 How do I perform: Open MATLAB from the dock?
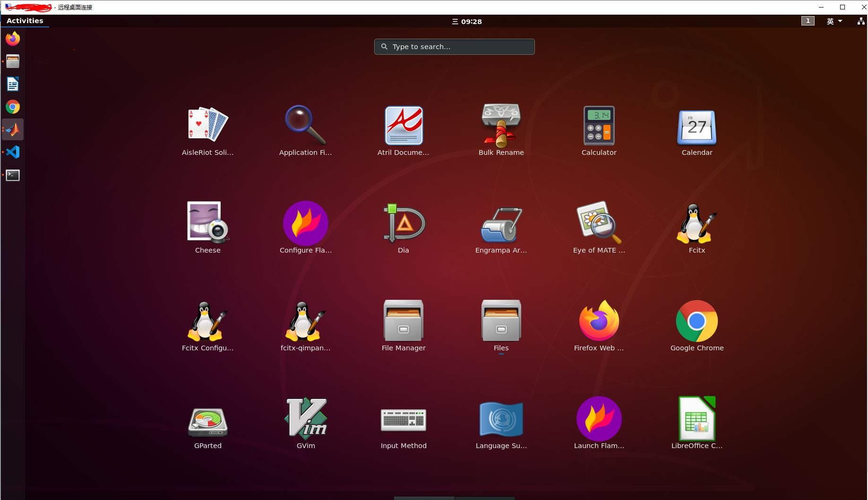coord(13,129)
